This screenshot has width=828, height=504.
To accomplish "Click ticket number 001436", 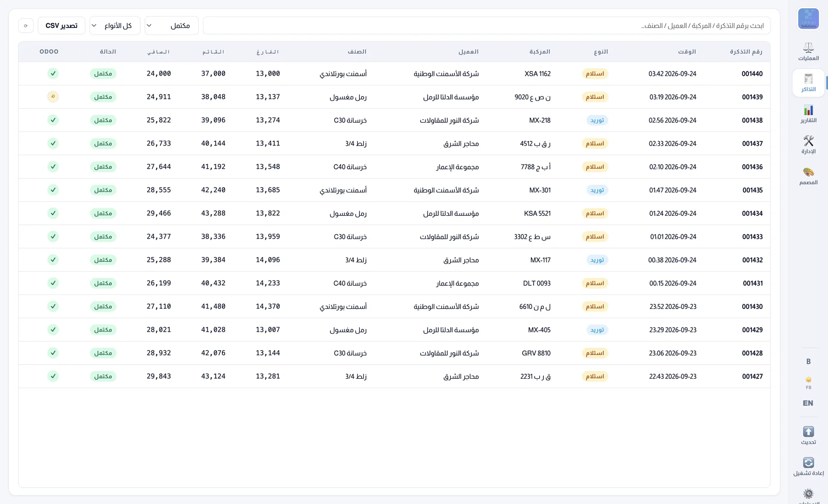I will pyautogui.click(x=752, y=167).
